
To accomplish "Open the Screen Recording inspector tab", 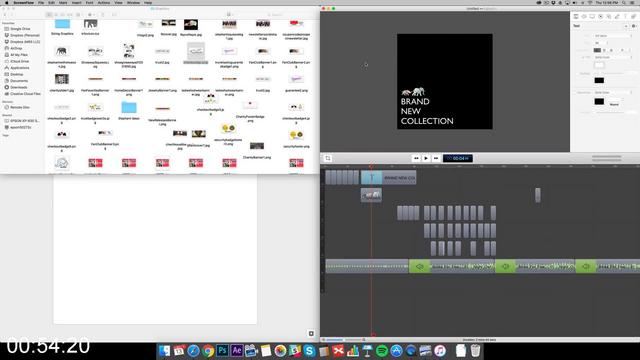I will tap(592, 16).
